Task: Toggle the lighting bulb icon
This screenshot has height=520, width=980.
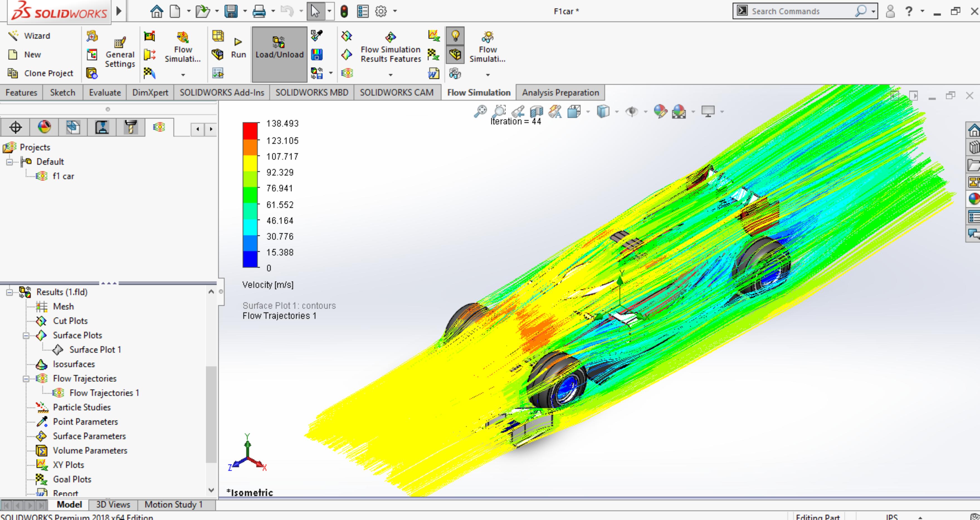Action: tap(455, 36)
